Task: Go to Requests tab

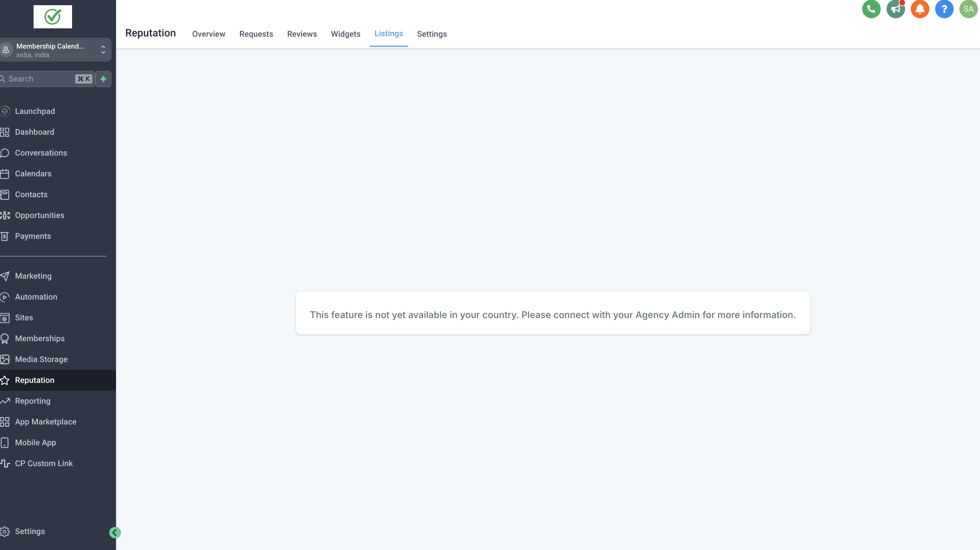Action: click(x=256, y=34)
